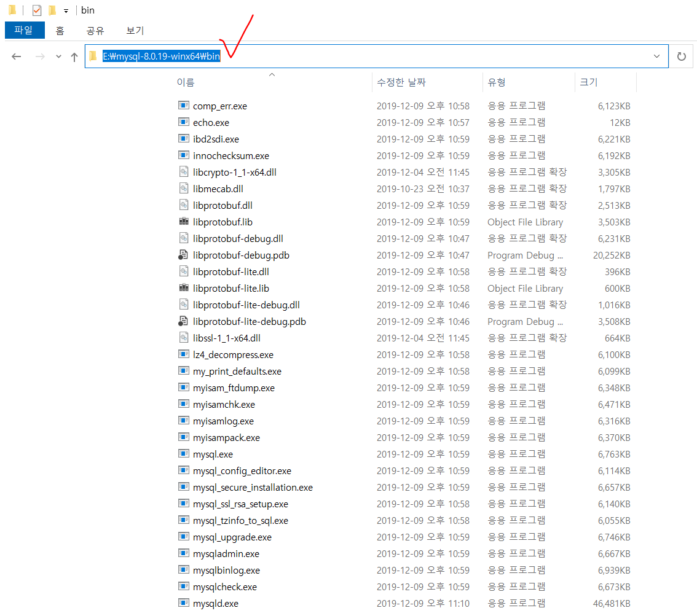This screenshot has height=616, width=697.
Task: Select the file mysql_tzinfo_to_sql.exe
Action: pyautogui.click(x=240, y=521)
